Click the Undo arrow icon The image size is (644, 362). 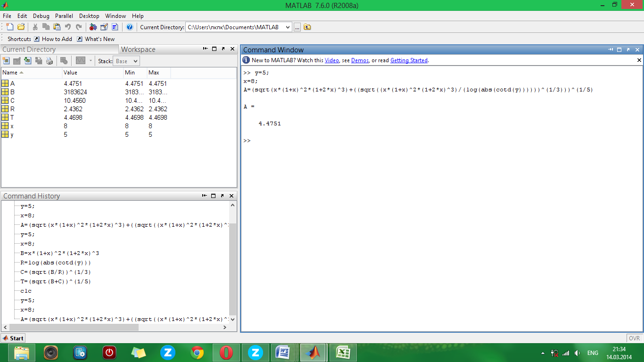pyautogui.click(x=68, y=27)
